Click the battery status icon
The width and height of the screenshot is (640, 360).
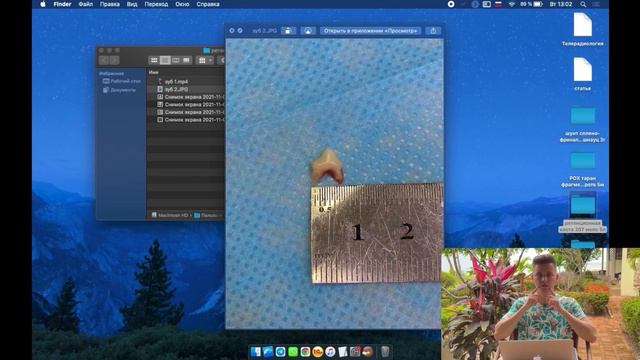538,4
